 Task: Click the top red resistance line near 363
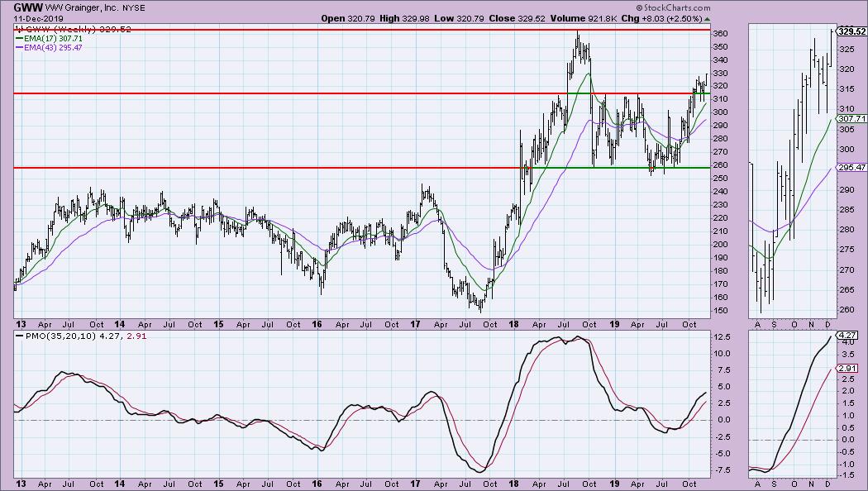pos(361,29)
